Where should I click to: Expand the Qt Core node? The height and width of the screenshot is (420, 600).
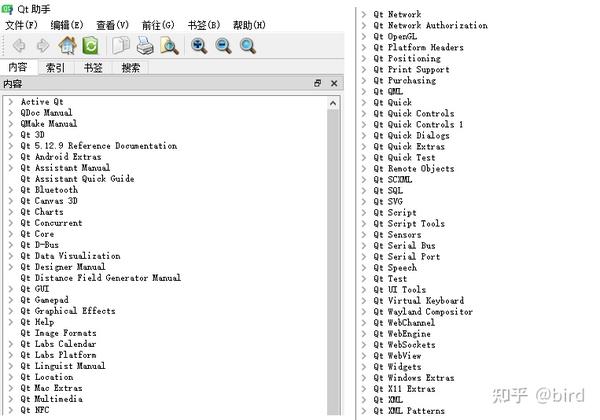11,234
